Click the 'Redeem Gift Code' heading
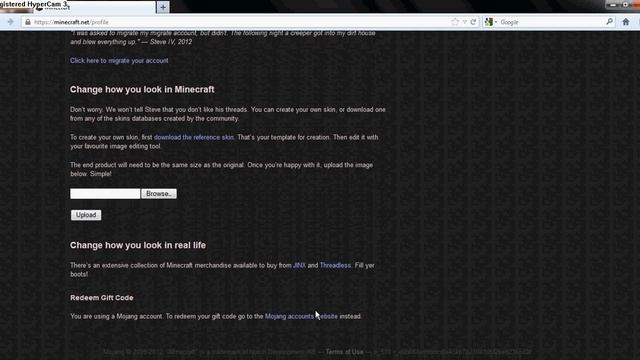Screen dimensions: 640x360 [x=102, y=298]
